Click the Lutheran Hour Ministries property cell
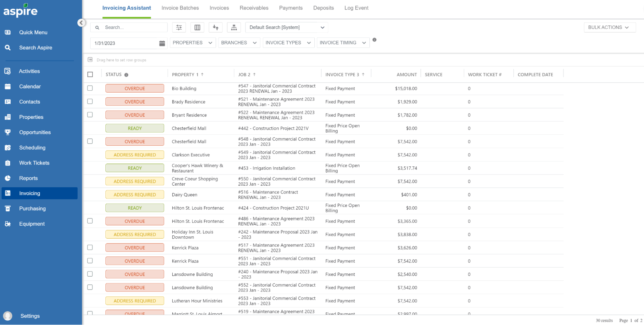The height and width of the screenshot is (325, 644). 197,301
